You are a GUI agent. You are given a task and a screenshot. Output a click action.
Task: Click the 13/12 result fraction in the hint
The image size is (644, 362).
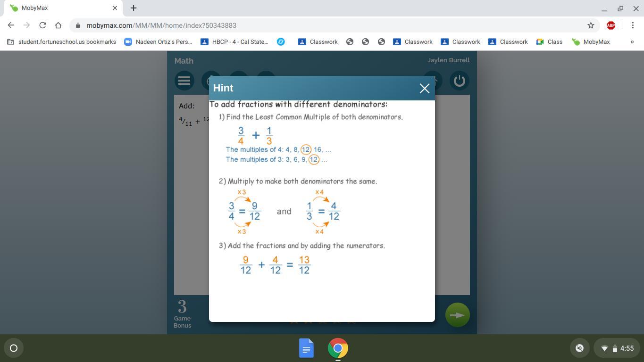pos(304,265)
